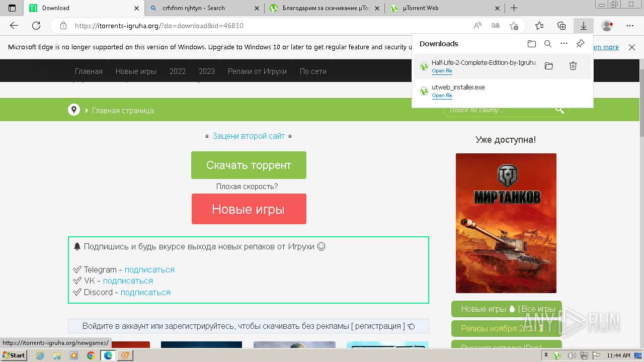Click the green Скачать торрент button
Screen dimensions: 644x362
point(249,165)
